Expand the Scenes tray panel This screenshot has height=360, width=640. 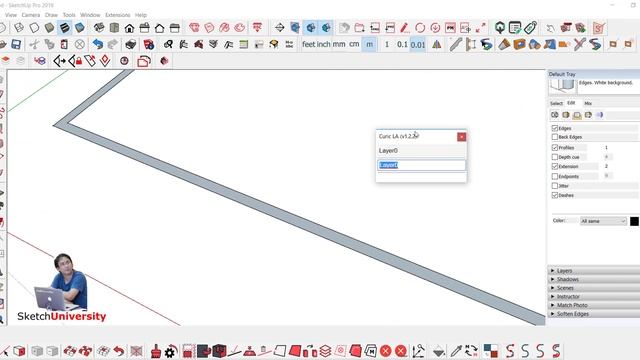pos(594,288)
